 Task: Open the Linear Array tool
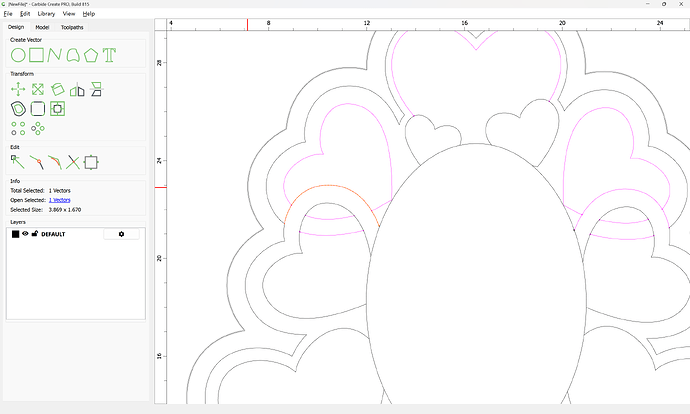18,128
